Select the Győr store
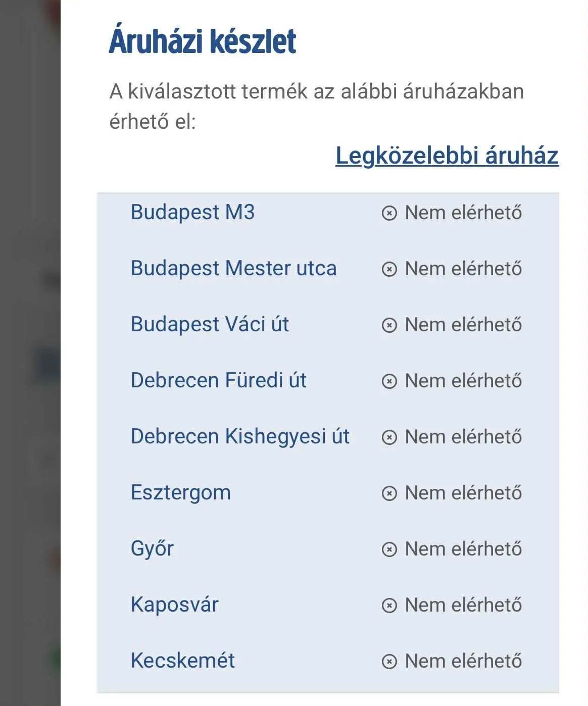This screenshot has width=588, height=706. pos(152,549)
